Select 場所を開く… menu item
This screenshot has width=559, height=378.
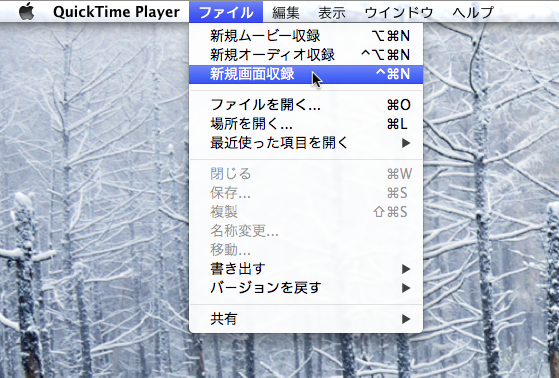pos(306,124)
